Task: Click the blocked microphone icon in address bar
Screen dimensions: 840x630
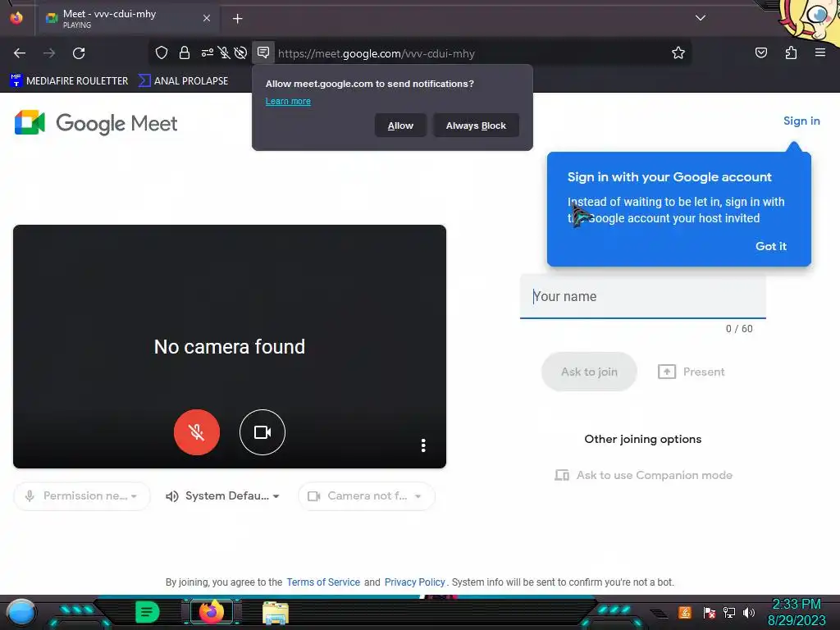Action: click(x=224, y=52)
